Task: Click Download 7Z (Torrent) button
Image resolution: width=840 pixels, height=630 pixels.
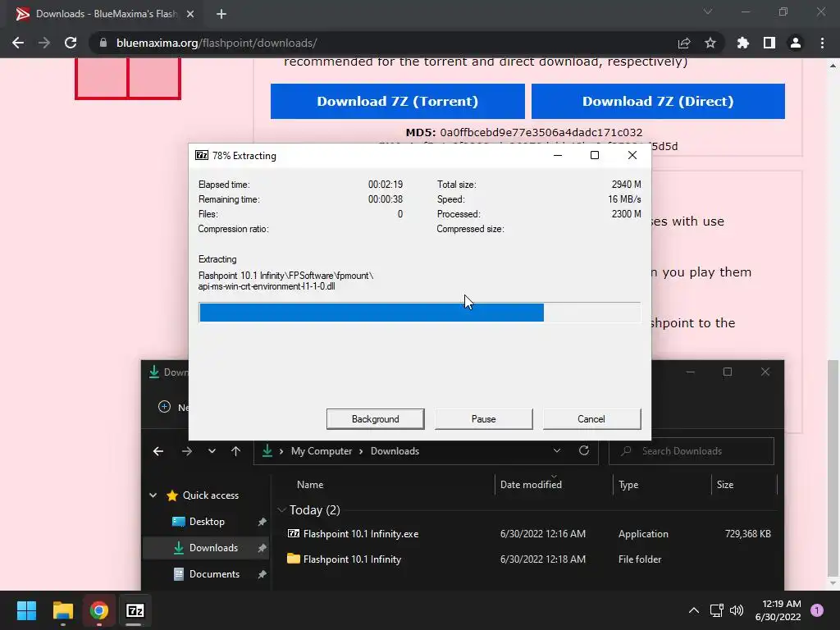Action: 398,101
